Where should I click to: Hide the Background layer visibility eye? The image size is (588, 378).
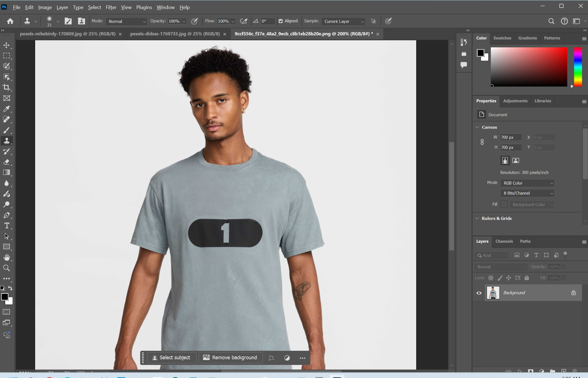pyautogui.click(x=479, y=293)
